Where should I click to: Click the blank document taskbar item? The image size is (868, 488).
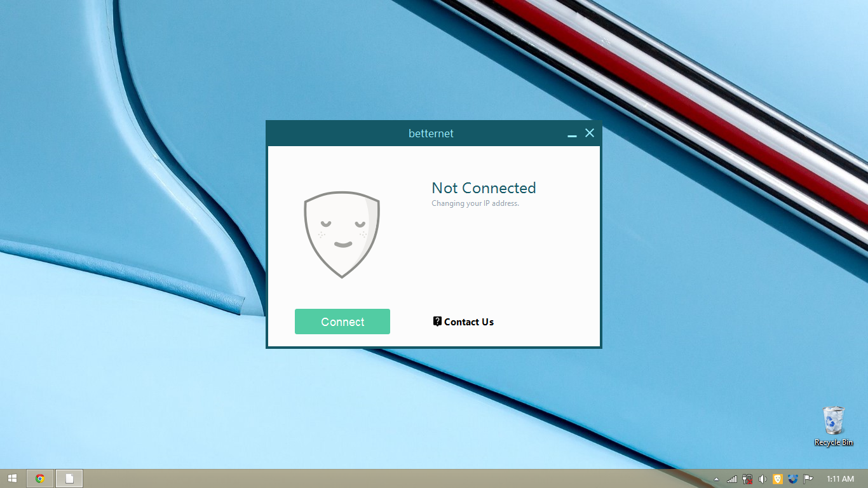69,478
